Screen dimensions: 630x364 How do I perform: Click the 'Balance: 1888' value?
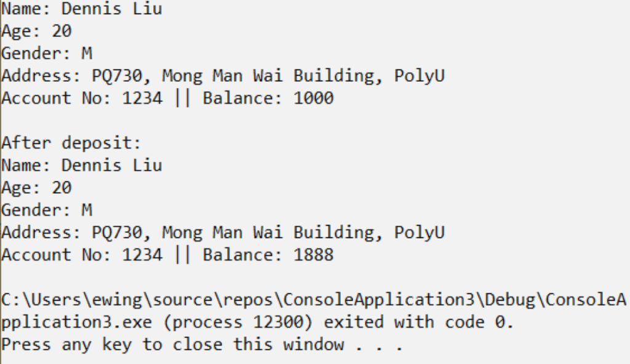(268, 255)
